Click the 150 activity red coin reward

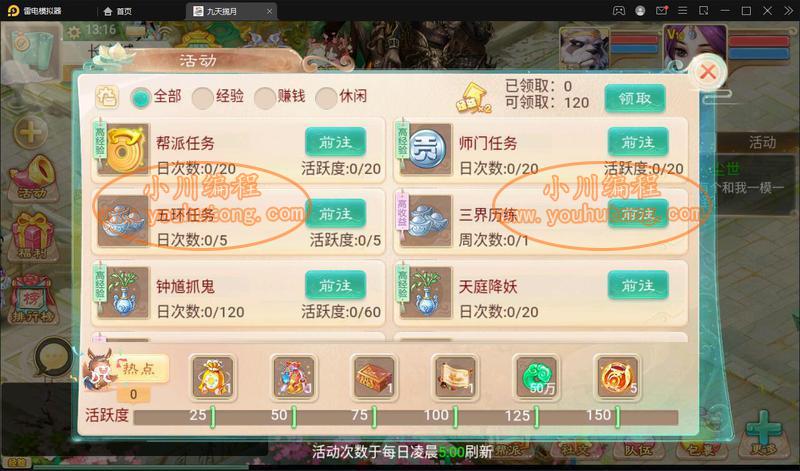coord(617,377)
